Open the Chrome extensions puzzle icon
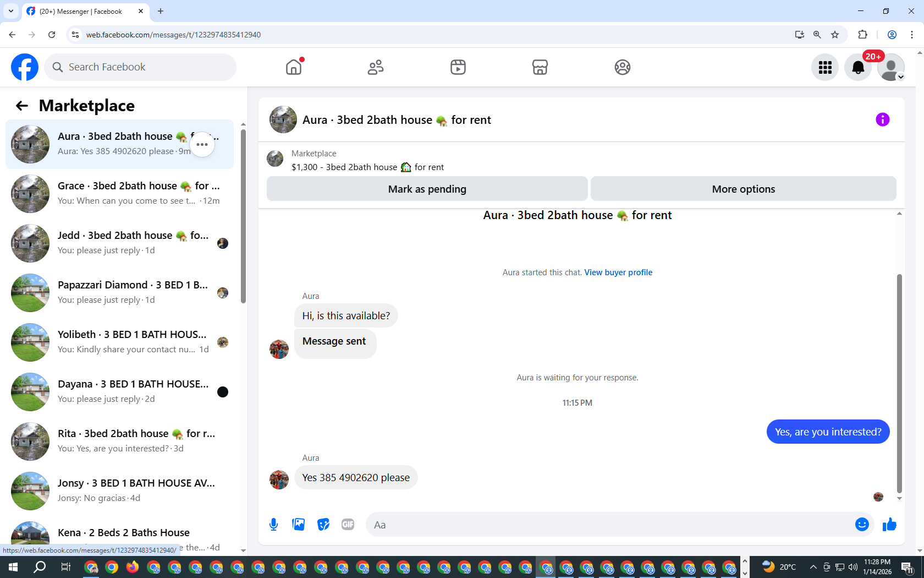Screen dimensions: 924x578 (x=862, y=35)
